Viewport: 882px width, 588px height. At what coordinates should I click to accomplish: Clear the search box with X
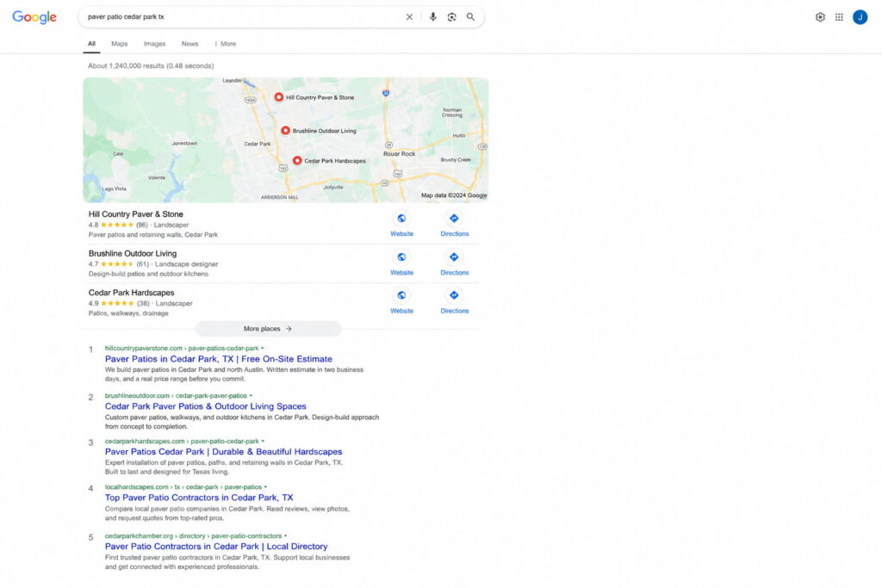coord(409,17)
